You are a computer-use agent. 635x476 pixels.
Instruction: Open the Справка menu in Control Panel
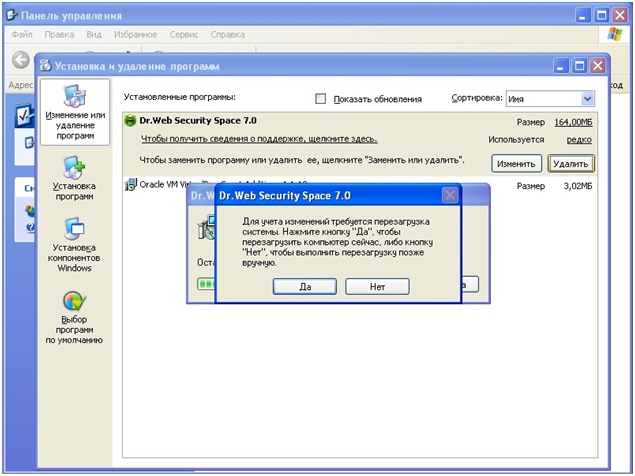(x=227, y=34)
